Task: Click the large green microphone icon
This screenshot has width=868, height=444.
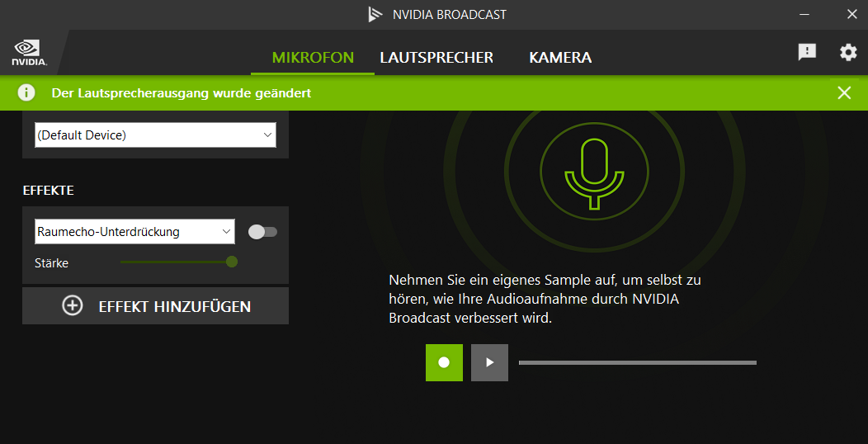Action: point(594,174)
